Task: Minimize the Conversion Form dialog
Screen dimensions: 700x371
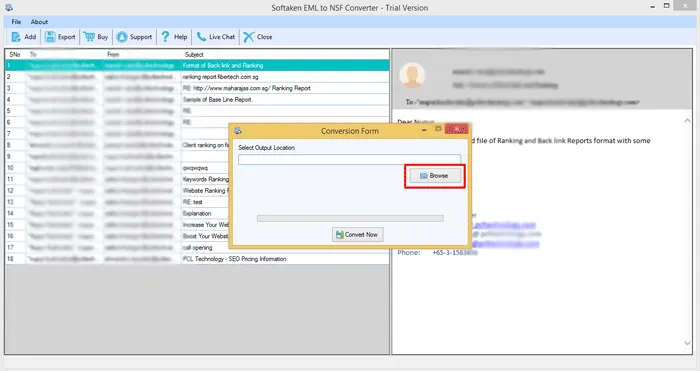Action: click(424, 129)
